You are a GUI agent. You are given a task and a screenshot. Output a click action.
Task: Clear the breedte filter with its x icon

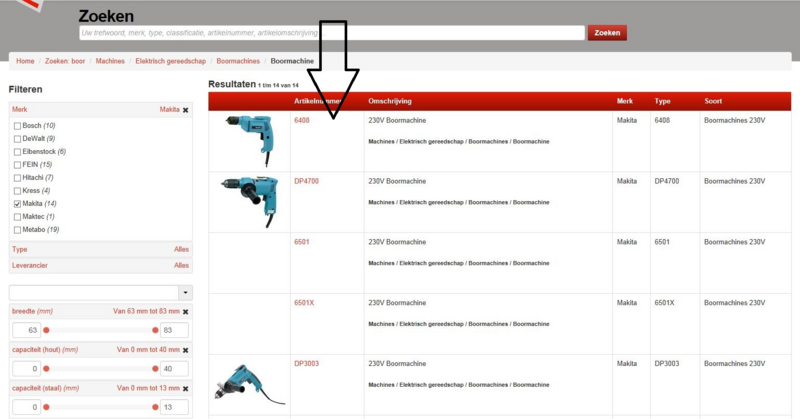coord(186,311)
